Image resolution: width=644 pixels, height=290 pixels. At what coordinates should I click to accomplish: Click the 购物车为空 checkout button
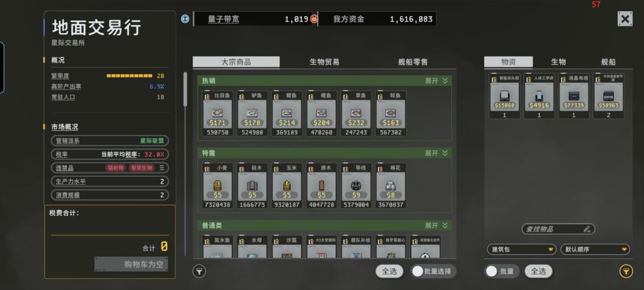[x=131, y=264]
